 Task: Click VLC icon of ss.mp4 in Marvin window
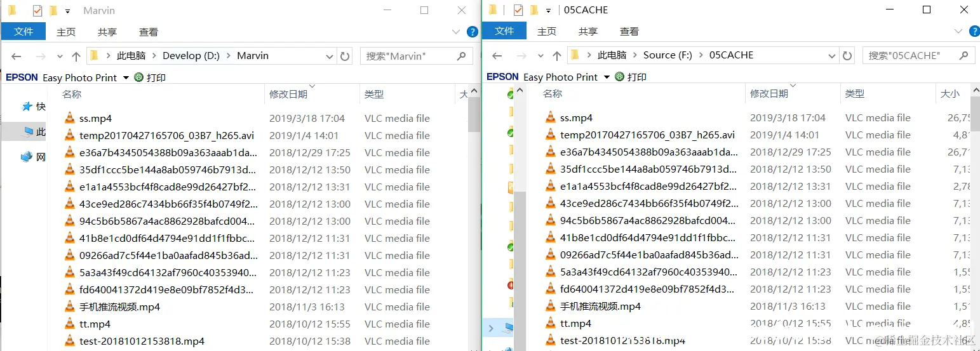pos(70,118)
